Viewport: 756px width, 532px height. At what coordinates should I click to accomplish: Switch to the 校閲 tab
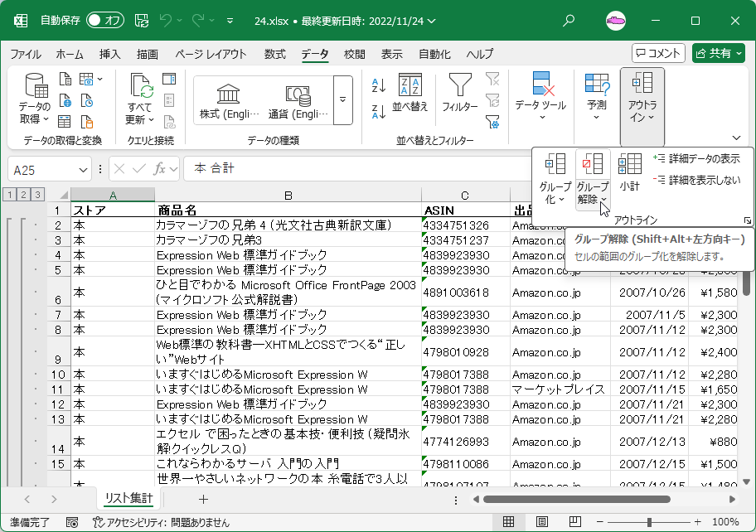355,54
